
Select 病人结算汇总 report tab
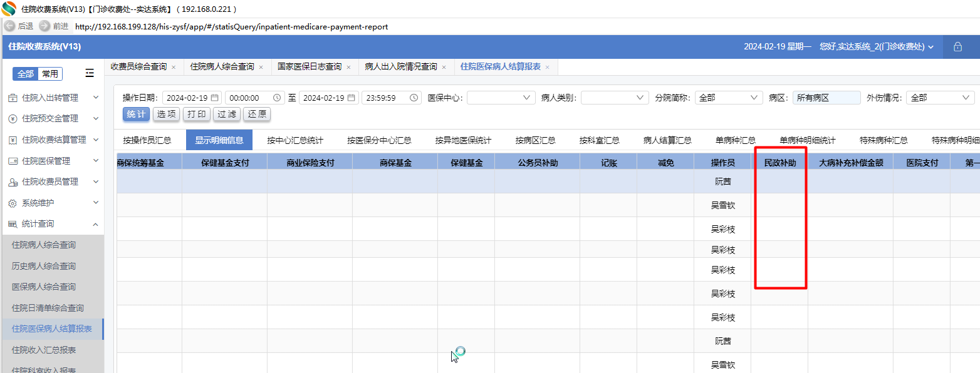coord(667,140)
